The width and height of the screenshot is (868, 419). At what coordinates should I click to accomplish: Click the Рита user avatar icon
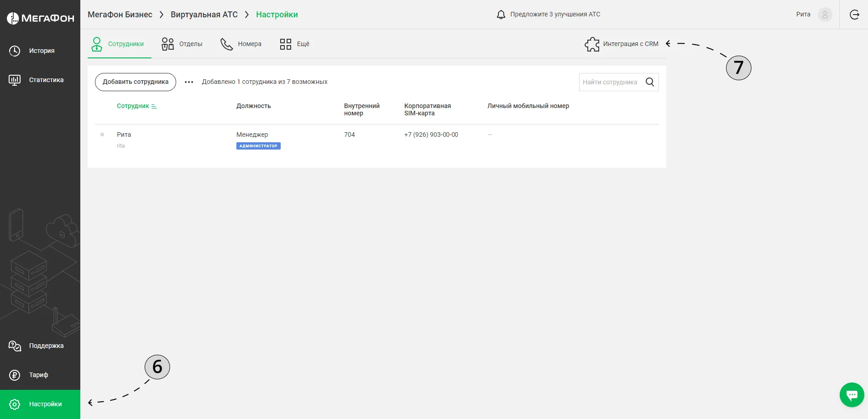(x=825, y=15)
